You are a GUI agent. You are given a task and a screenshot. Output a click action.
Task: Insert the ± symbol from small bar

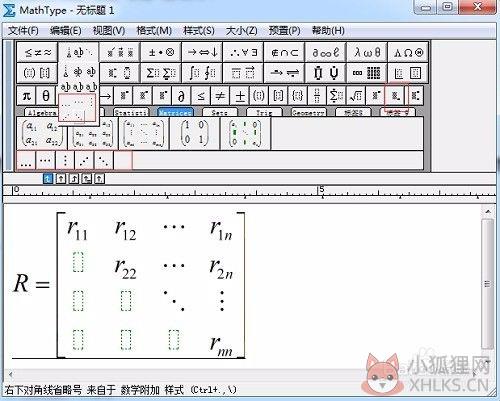click(x=240, y=96)
